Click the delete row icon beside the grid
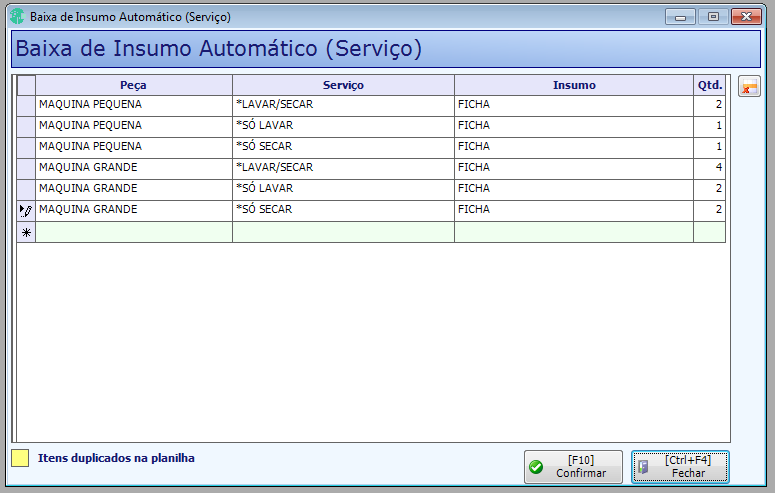Image resolution: width=775 pixels, height=493 pixels. [749, 87]
